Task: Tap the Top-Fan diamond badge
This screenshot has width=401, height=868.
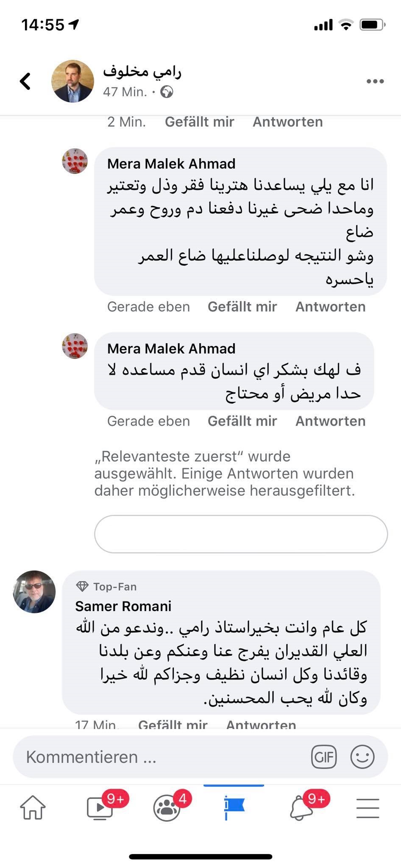Action: [x=82, y=587]
